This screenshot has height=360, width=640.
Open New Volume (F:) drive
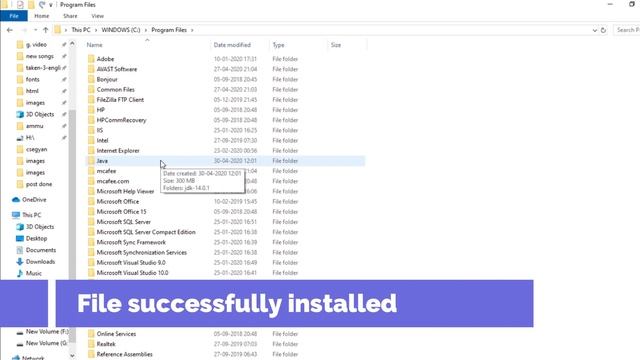pyautogui.click(x=47, y=331)
